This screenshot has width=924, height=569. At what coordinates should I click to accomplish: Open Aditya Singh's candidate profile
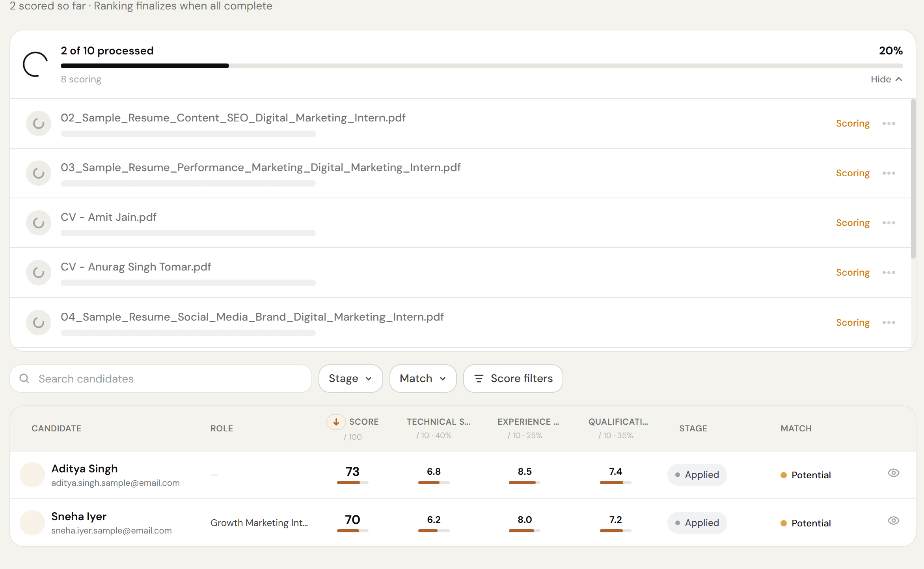[x=84, y=468]
